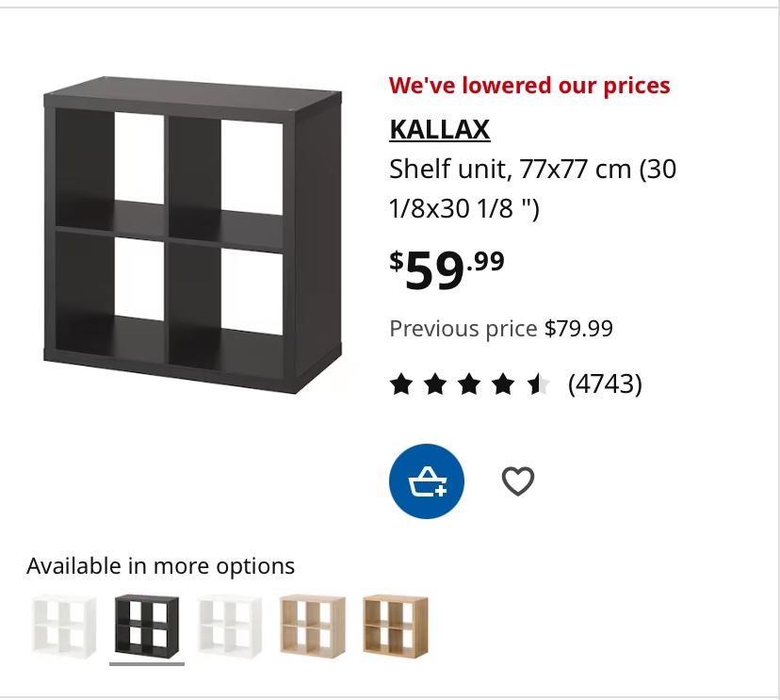Click the fourth rating star
This screenshot has height=700, width=780.
504,383
